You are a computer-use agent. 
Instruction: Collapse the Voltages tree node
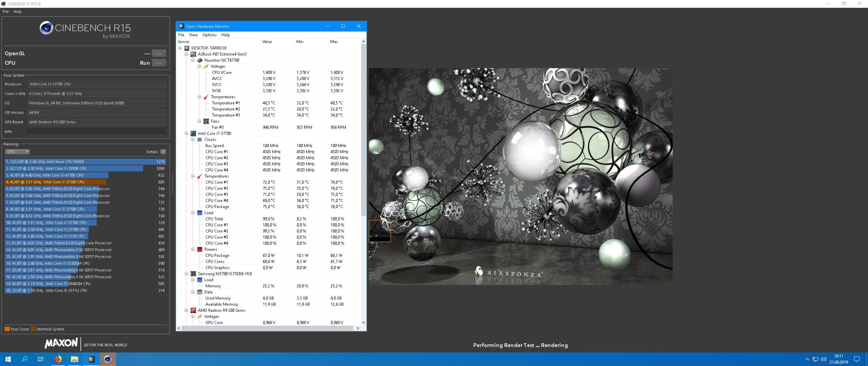199,66
